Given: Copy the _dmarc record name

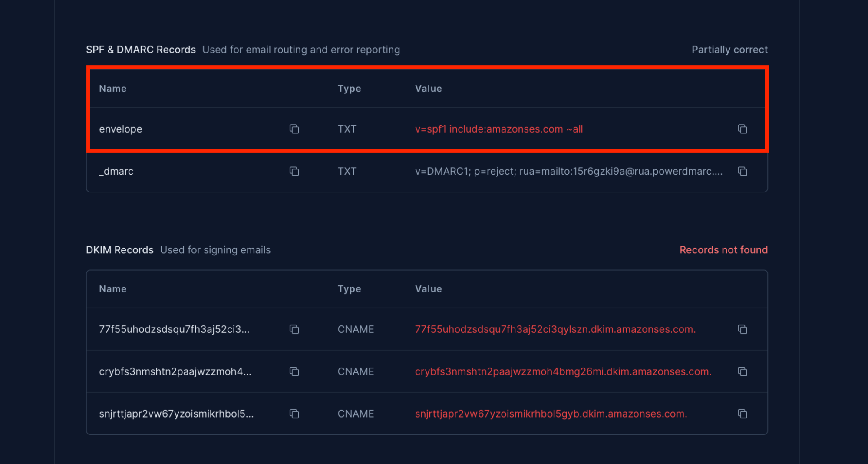Looking at the screenshot, I should (x=294, y=171).
